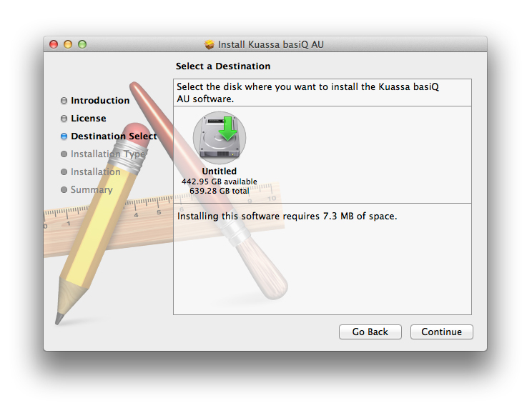Image resolution: width=532 pixels, height=403 pixels.
Task: Click the Destination Select step label
Action: pos(114,136)
